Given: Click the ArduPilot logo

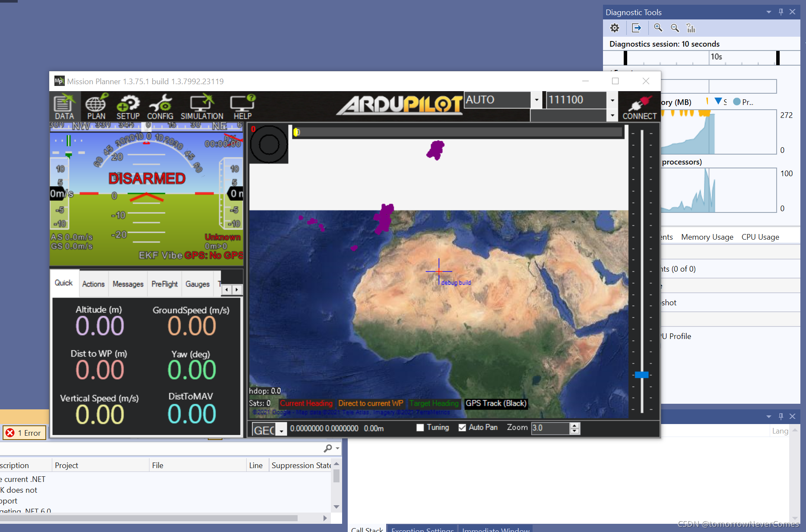Looking at the screenshot, I should (x=400, y=104).
